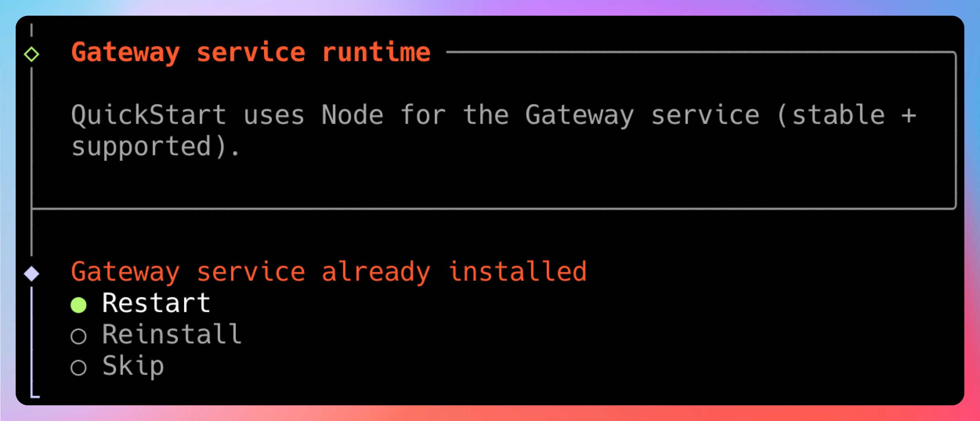The height and width of the screenshot is (421, 980).
Task: Click the short vertical tick above the green diamond
Action: pos(31,30)
